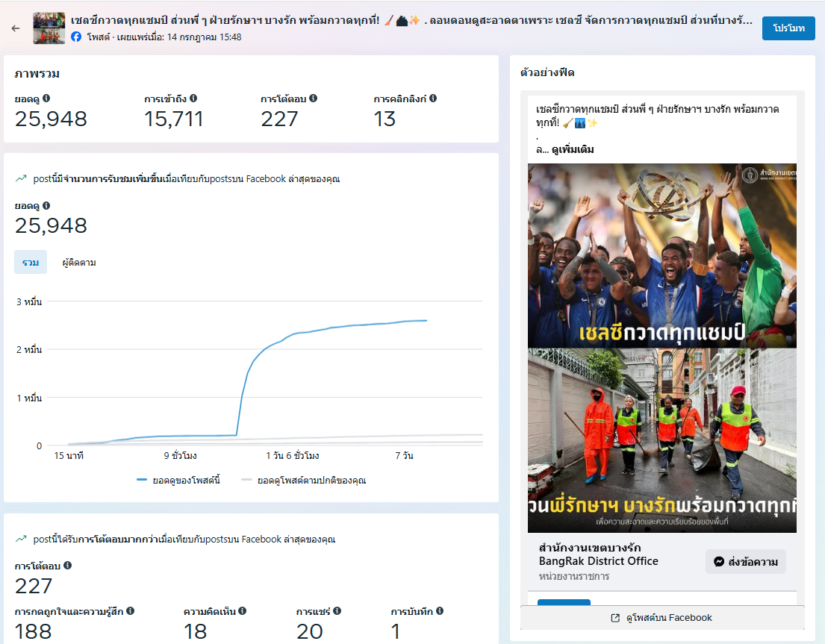The height and width of the screenshot is (644, 825).
Task: Click the Messenger icon in ส่งข้อความ
Action: tap(719, 561)
